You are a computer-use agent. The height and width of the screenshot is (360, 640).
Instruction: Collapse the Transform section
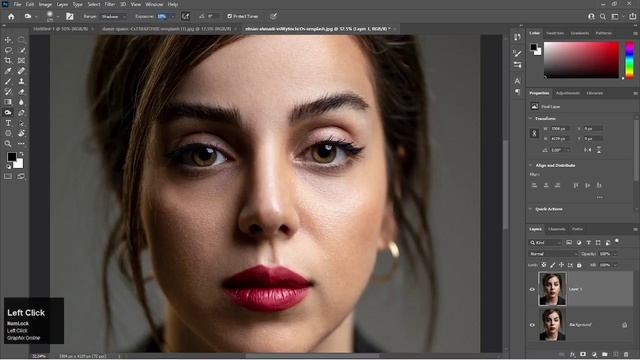[x=531, y=118]
